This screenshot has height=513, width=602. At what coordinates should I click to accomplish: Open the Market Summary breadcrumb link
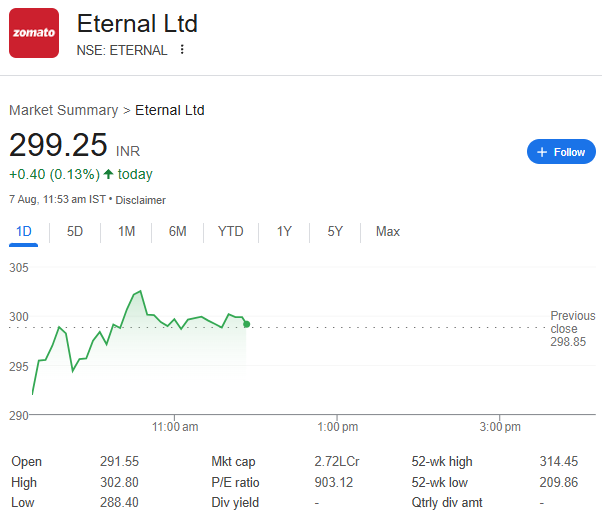pyautogui.click(x=64, y=110)
